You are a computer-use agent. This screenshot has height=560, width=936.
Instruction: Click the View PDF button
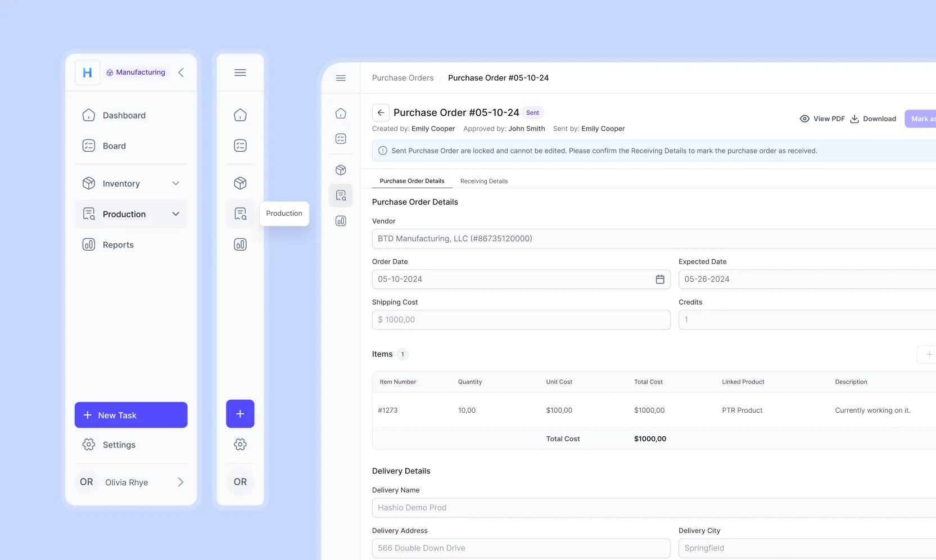(822, 119)
